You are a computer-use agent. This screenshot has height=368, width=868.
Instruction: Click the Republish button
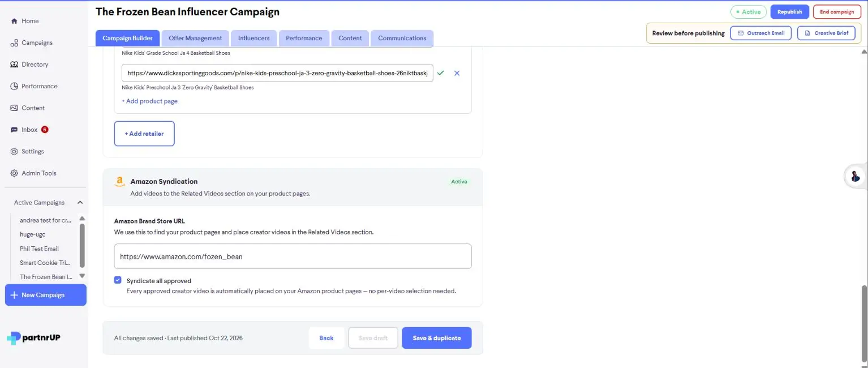tap(790, 12)
